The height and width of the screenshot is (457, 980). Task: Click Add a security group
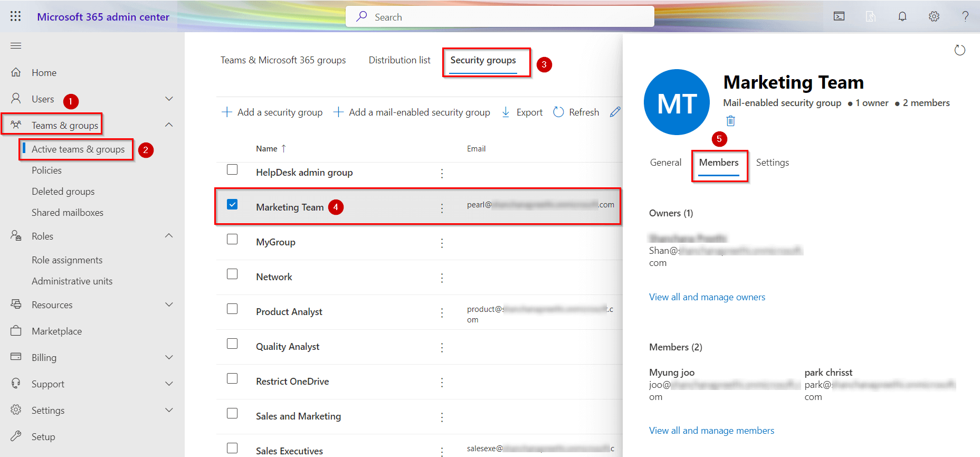tap(272, 112)
